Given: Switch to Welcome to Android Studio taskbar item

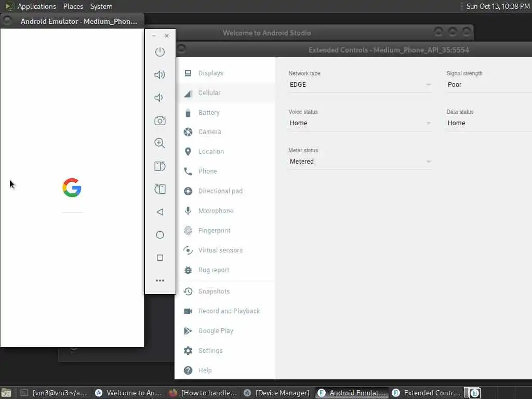Looking at the screenshot, I should [129, 393].
